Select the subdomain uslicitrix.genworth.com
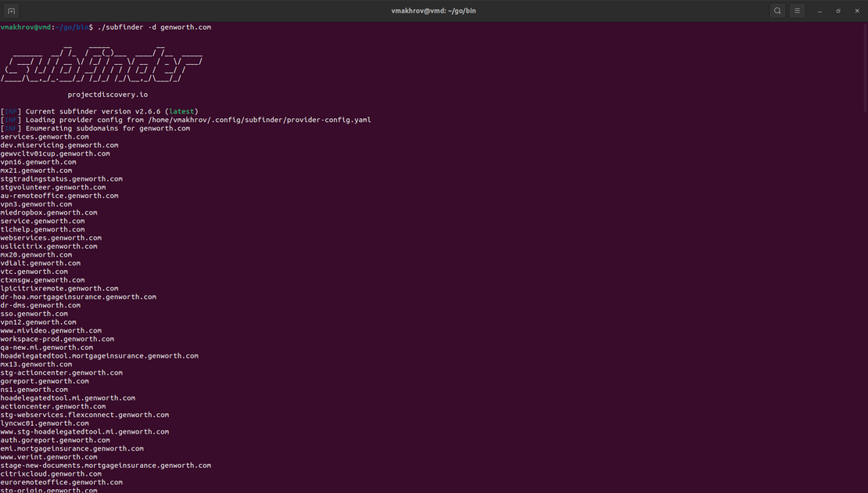 (x=48, y=246)
